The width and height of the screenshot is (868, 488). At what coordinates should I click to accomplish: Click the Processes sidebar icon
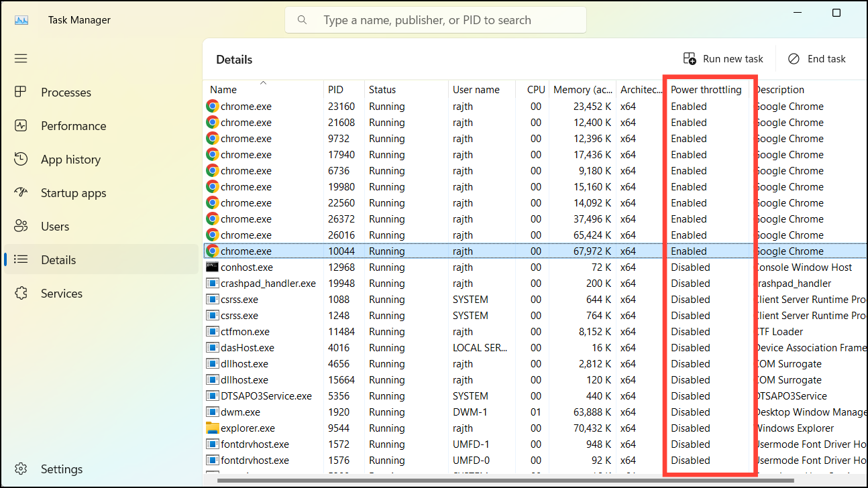21,92
